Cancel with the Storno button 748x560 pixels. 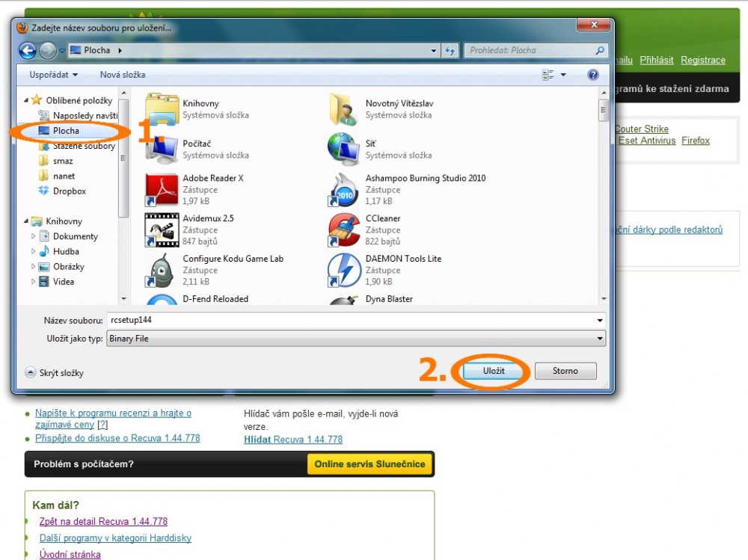click(565, 371)
